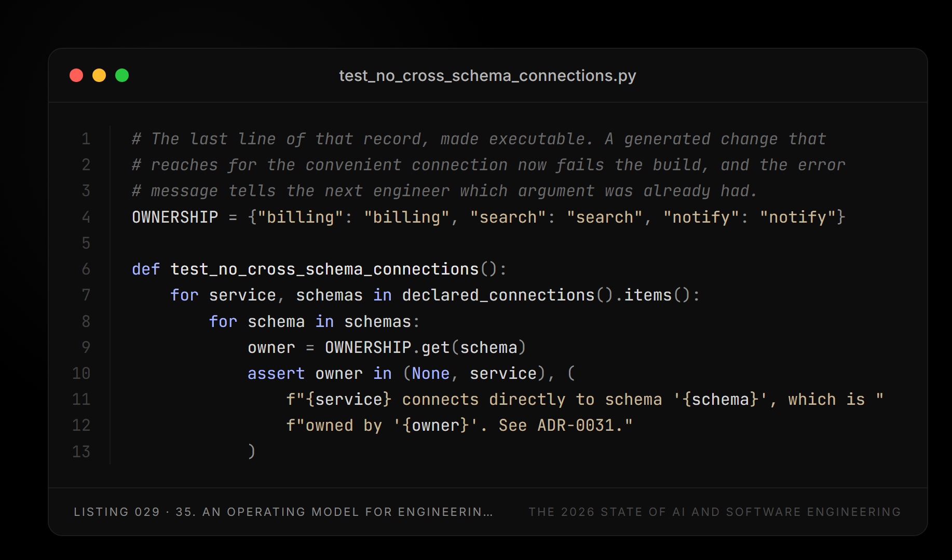Click the file title test_no_cross_schema_connections.py
Screen dimensions: 952x560
click(x=487, y=76)
